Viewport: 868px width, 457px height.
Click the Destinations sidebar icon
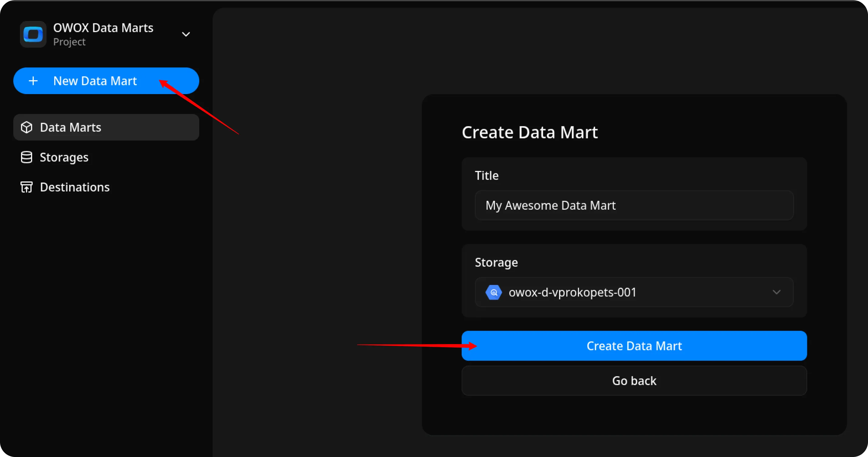pos(26,187)
